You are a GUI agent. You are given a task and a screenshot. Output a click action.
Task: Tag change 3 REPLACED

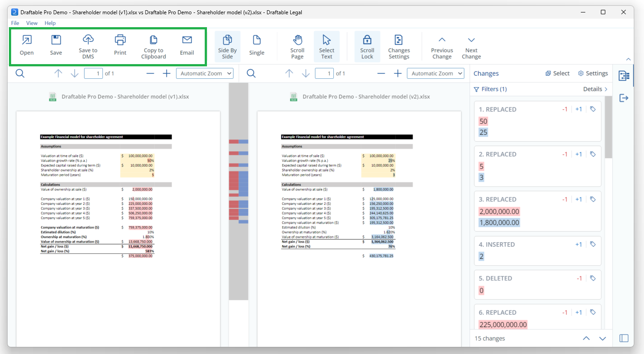[593, 199]
